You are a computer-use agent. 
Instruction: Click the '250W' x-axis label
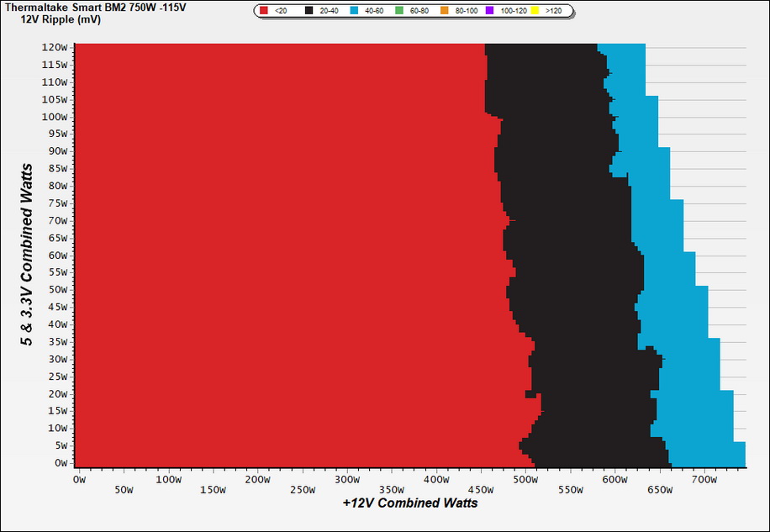(x=303, y=490)
